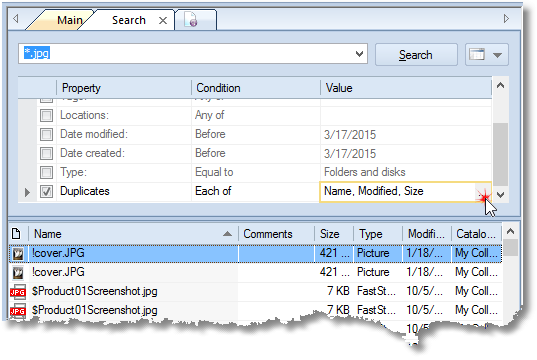Click the Date created 'Before' condition
Viewport: 537px width, 360px height.
coord(210,153)
